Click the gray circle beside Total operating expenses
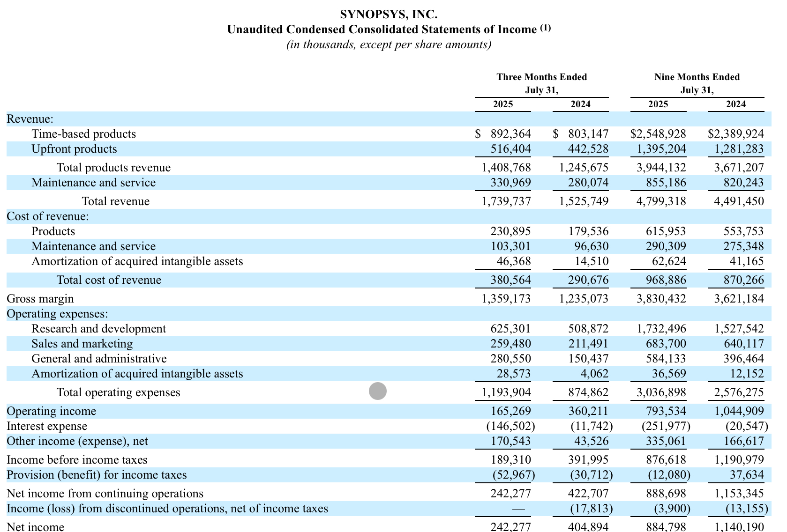This screenshot has width=787, height=532. tap(377, 391)
